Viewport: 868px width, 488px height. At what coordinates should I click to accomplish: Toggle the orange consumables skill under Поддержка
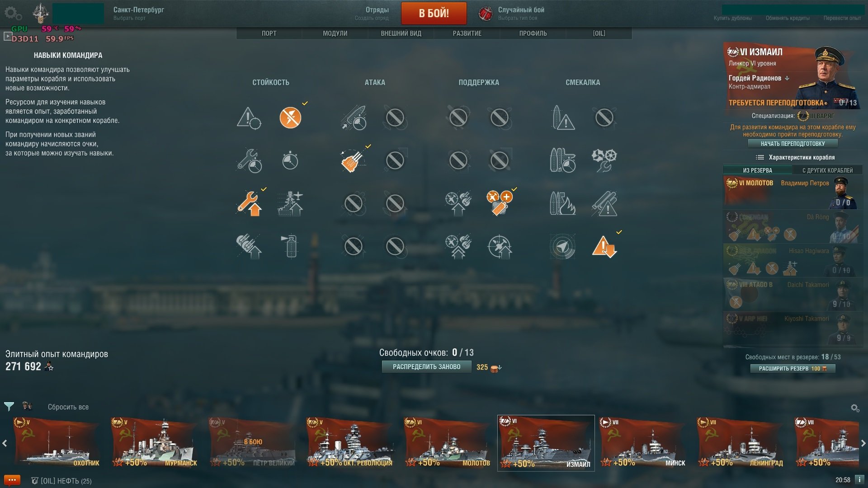coord(500,203)
